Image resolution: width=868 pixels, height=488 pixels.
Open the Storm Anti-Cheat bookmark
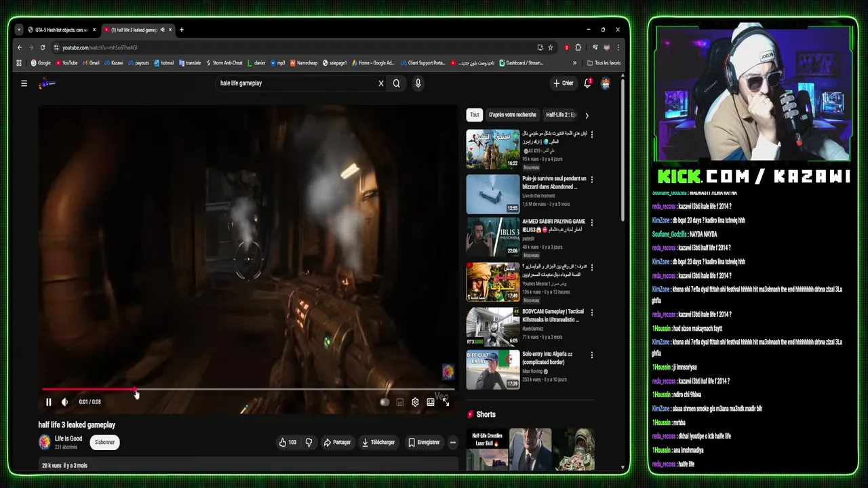(x=224, y=63)
